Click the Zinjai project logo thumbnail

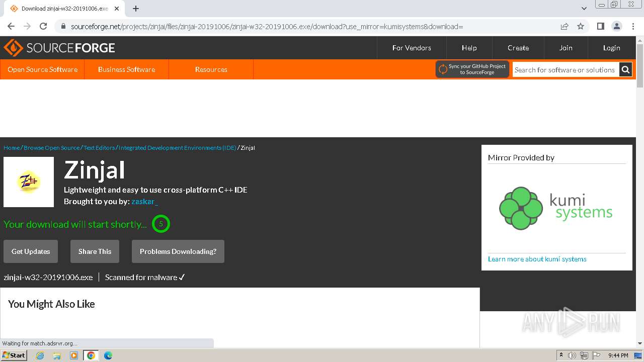click(x=29, y=182)
